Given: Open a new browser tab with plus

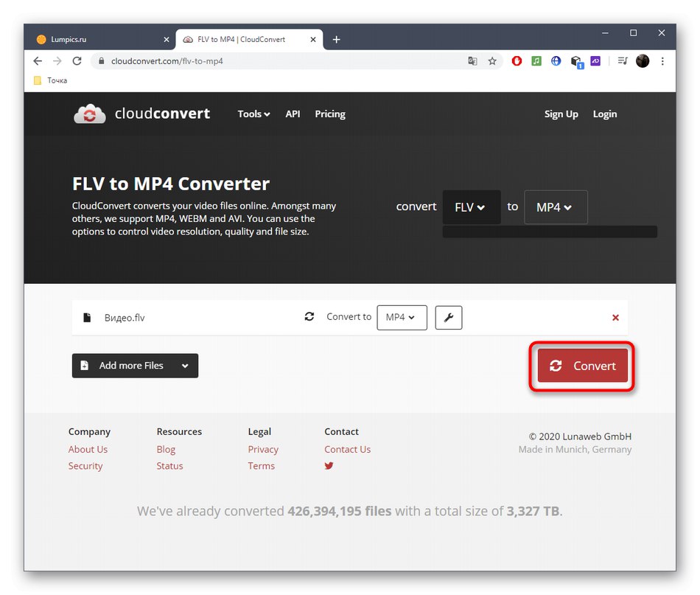Looking at the screenshot, I should pos(337,39).
